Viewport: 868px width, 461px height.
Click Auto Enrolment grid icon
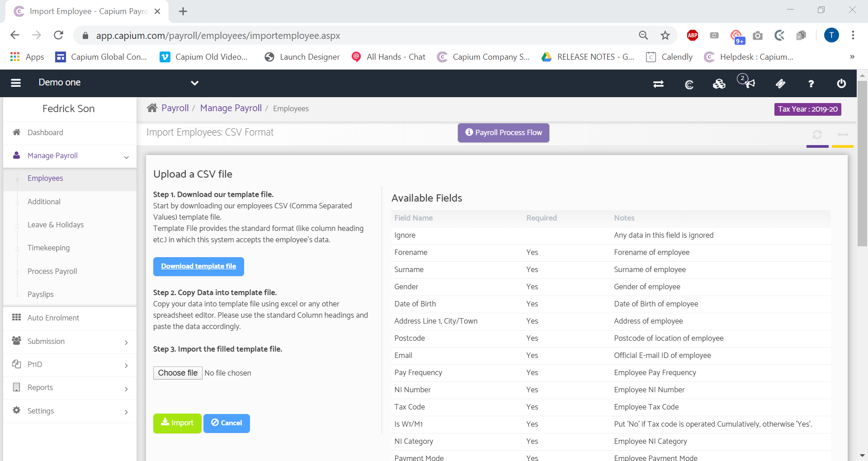click(17, 317)
